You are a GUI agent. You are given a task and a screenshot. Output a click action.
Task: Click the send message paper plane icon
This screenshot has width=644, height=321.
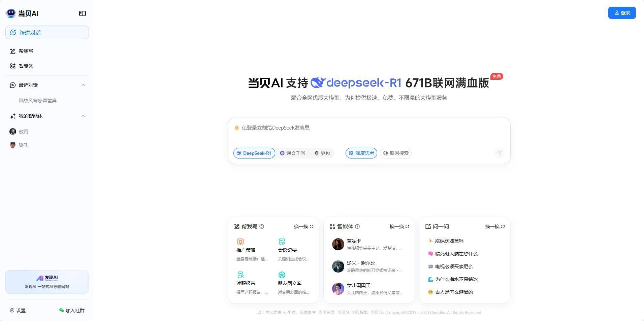(499, 153)
